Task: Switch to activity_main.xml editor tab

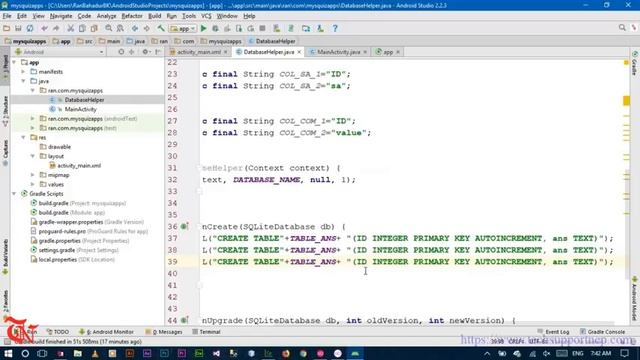Action: coord(199,52)
